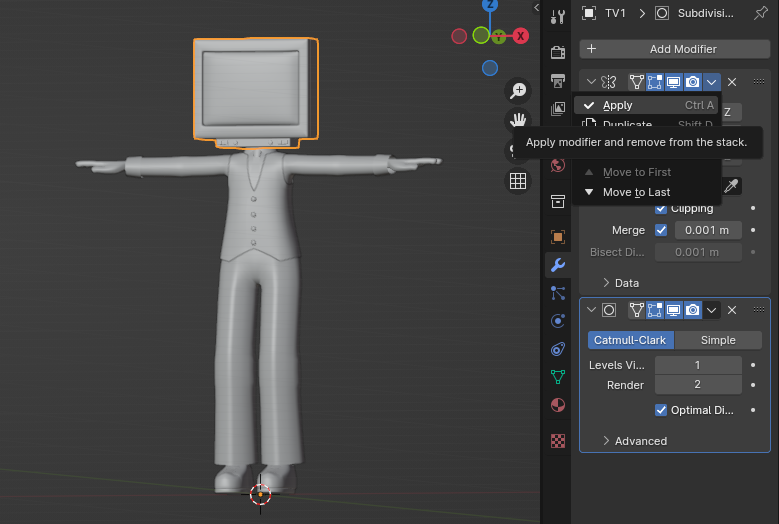This screenshot has height=524, width=779.
Task: Toggle Mirror modifier viewport display
Action: (673, 82)
